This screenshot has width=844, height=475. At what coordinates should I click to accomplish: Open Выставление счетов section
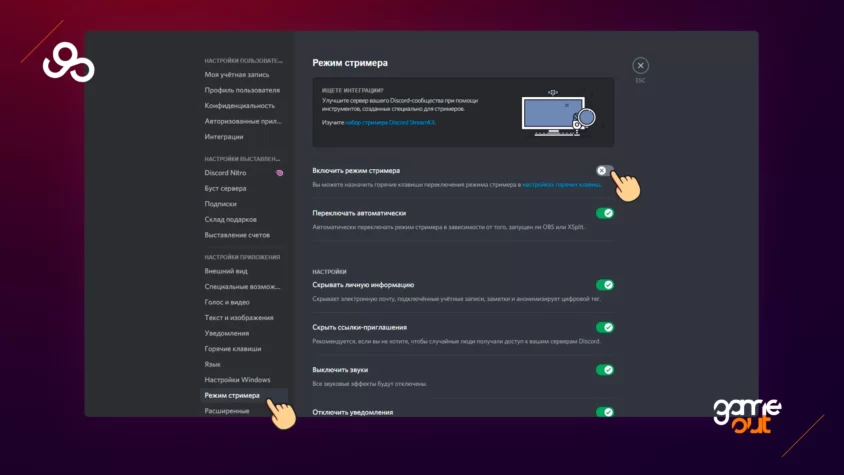pos(237,235)
